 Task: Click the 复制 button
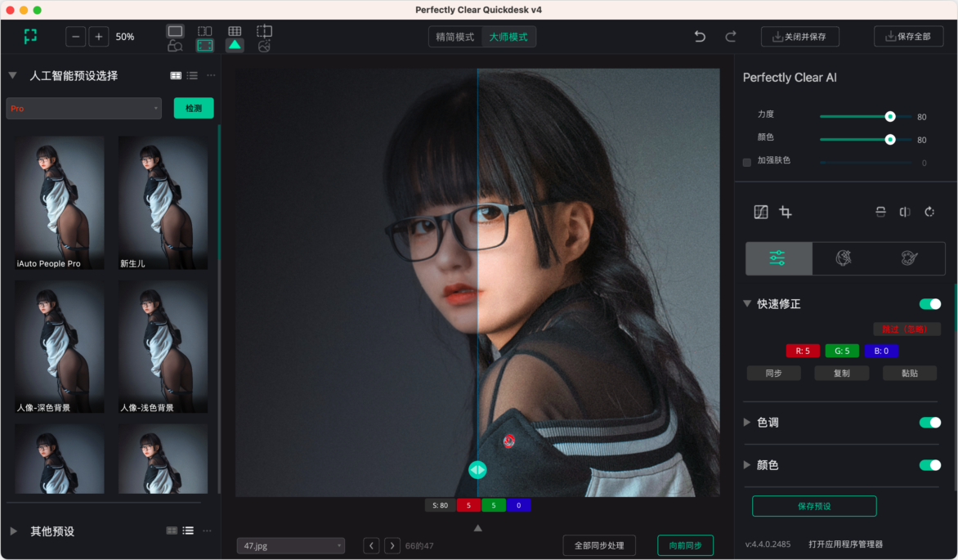842,374
